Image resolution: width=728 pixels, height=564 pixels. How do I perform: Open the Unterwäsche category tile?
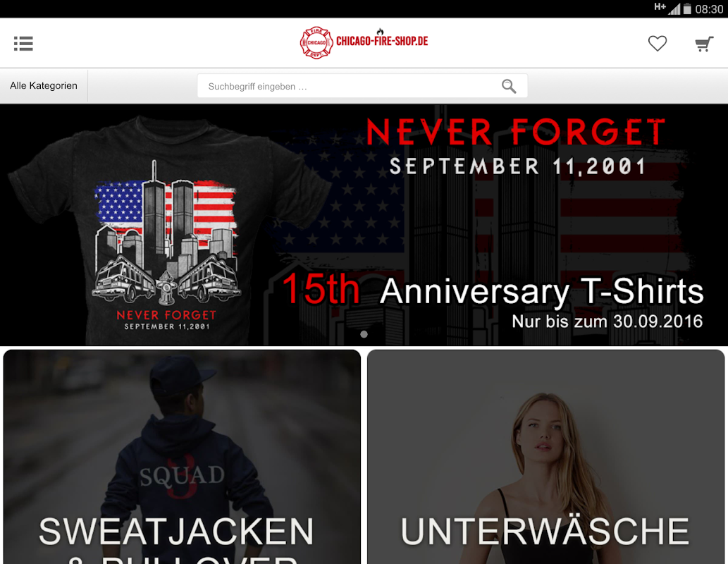coord(545,457)
